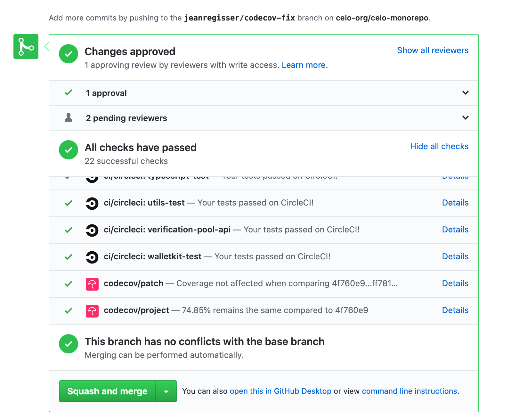Image resolution: width=511 pixels, height=420 pixels.
Task: Click the Show all reviewers link
Action: [x=433, y=50]
